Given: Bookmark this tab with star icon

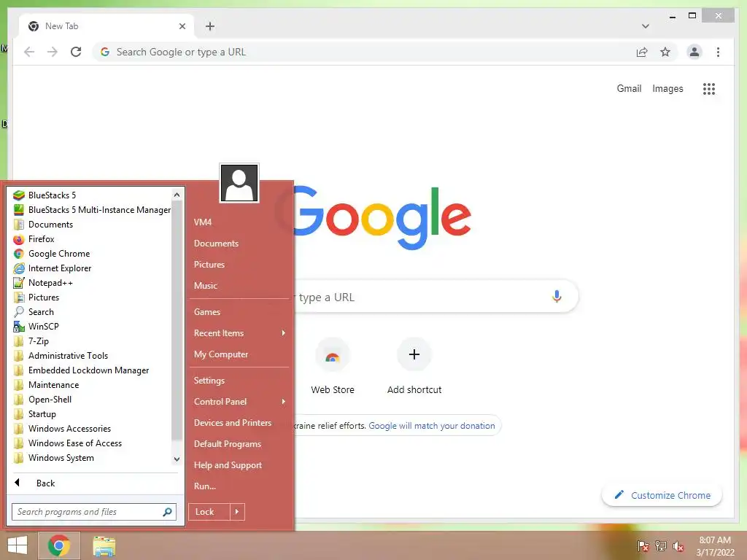Looking at the screenshot, I should click(665, 52).
